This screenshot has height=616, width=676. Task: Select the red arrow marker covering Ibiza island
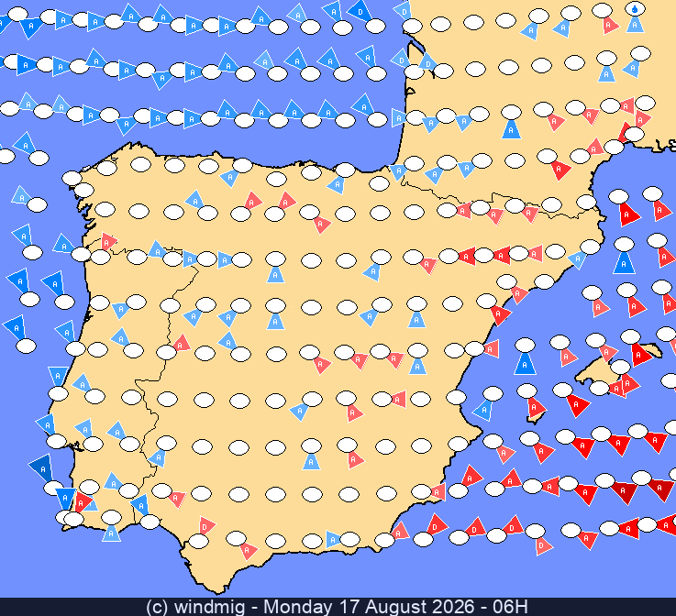[x=537, y=408]
